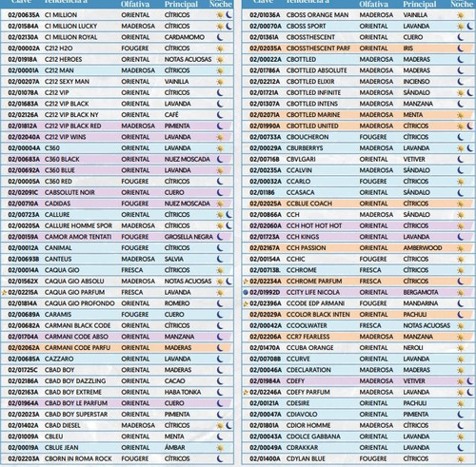
Task: Click NEROLI in CCUBA ORANGE row
Action: pos(413,348)
